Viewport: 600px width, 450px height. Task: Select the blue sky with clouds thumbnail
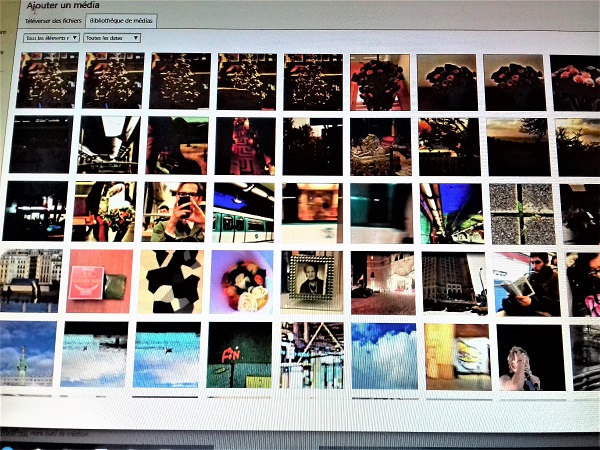(x=384, y=355)
